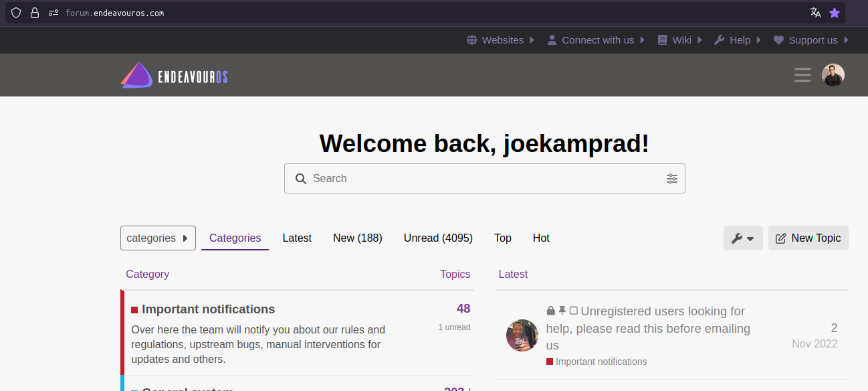Open user profile avatar menu
This screenshot has height=391, width=868.
click(x=833, y=75)
